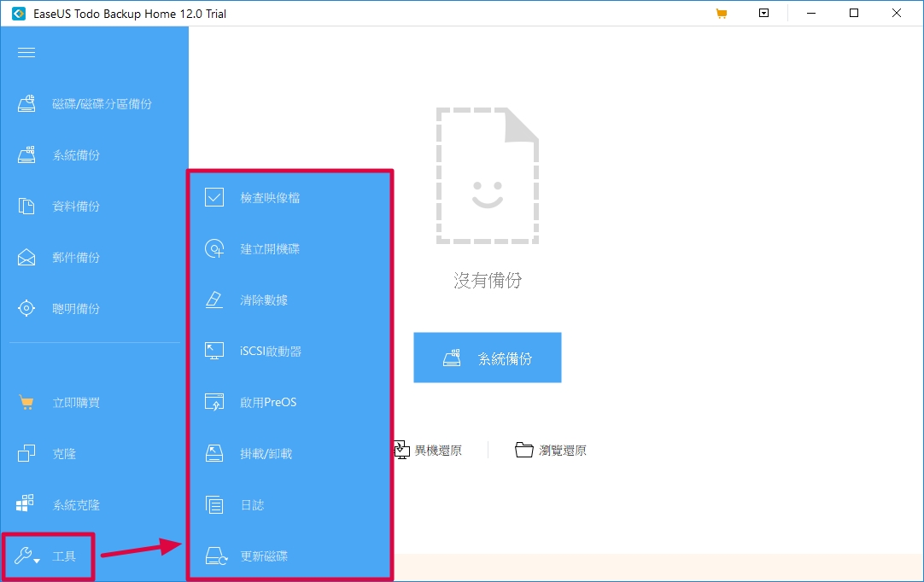This screenshot has width=924, height=582.
Task: Click the 工具 wrench icon
Action: 22,556
